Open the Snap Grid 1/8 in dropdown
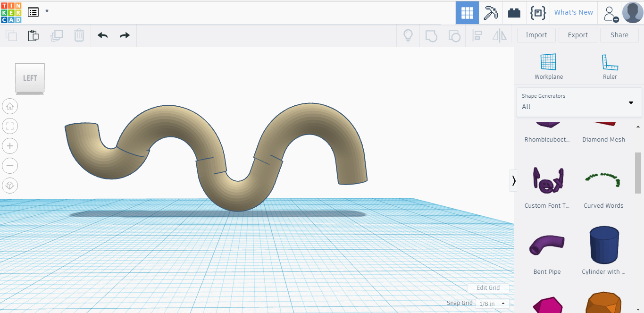This screenshot has height=313, width=644. pyautogui.click(x=492, y=304)
